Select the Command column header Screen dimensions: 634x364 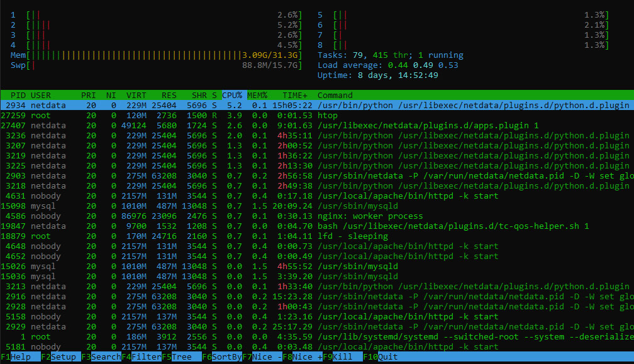click(335, 96)
